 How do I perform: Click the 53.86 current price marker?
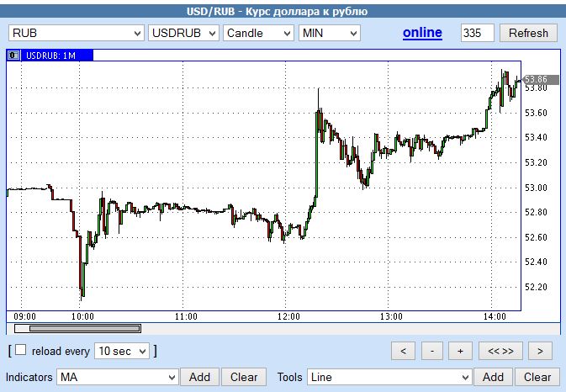tap(541, 79)
